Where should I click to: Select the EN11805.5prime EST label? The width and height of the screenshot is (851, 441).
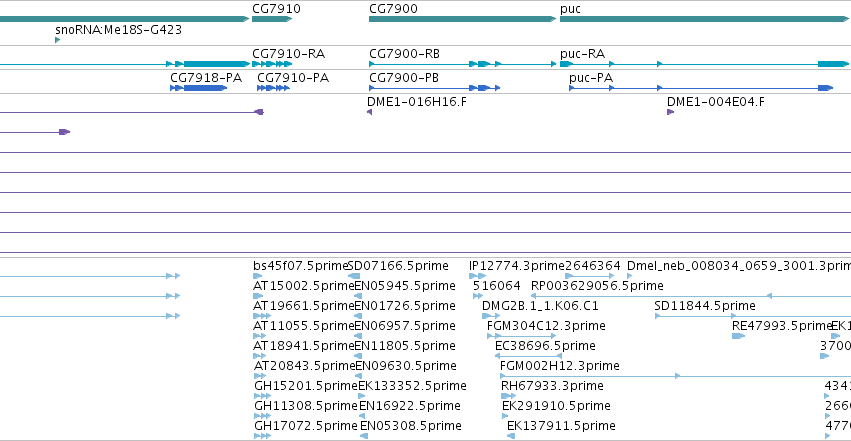click(x=405, y=346)
